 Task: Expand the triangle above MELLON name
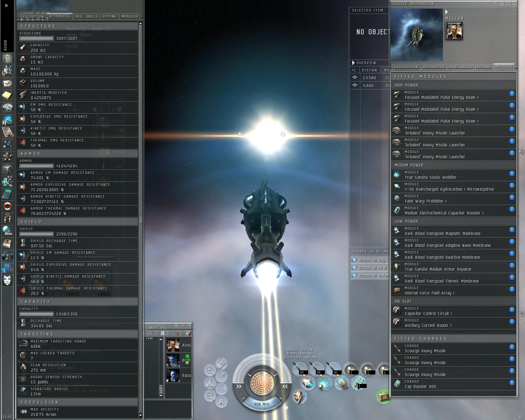click(447, 12)
